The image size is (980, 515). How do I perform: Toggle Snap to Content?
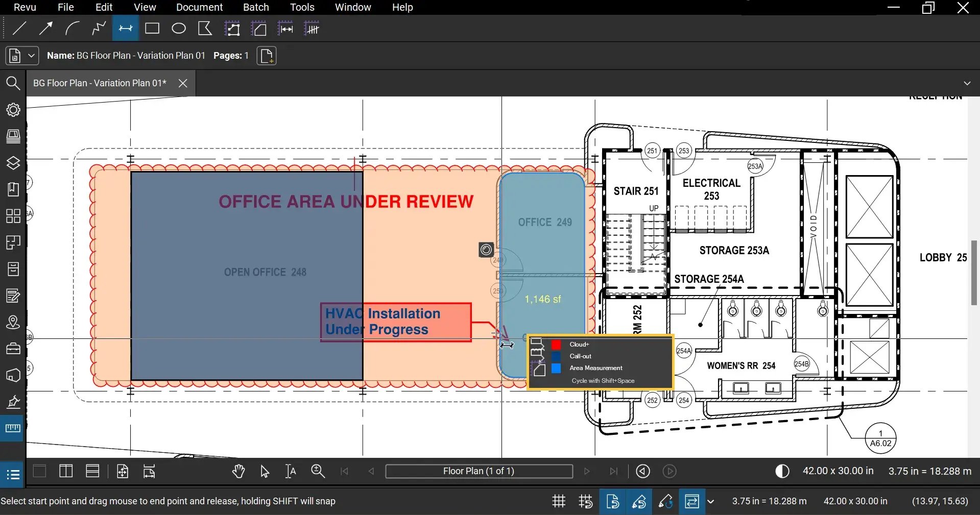coord(612,501)
